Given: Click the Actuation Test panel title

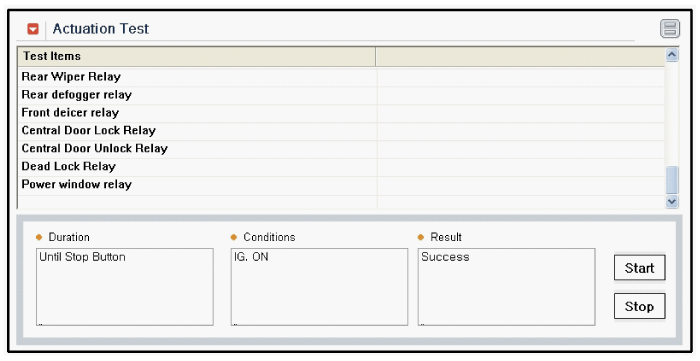Looking at the screenshot, I should tap(100, 29).
